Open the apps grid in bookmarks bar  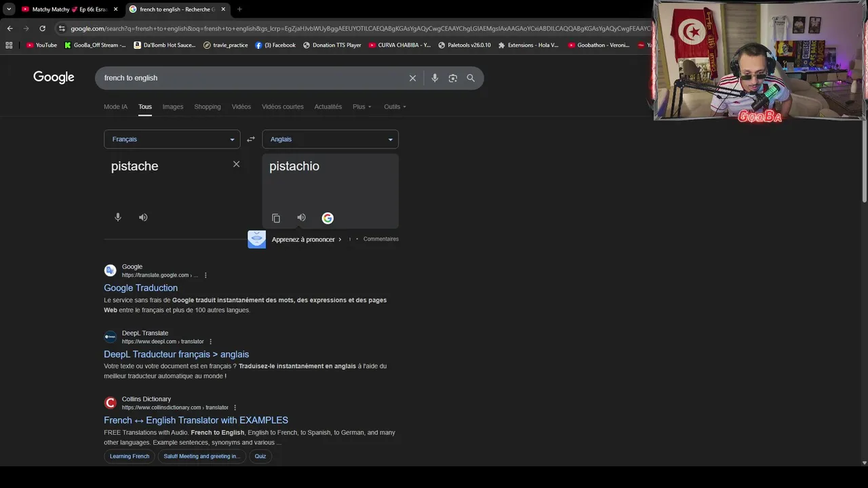(x=9, y=45)
